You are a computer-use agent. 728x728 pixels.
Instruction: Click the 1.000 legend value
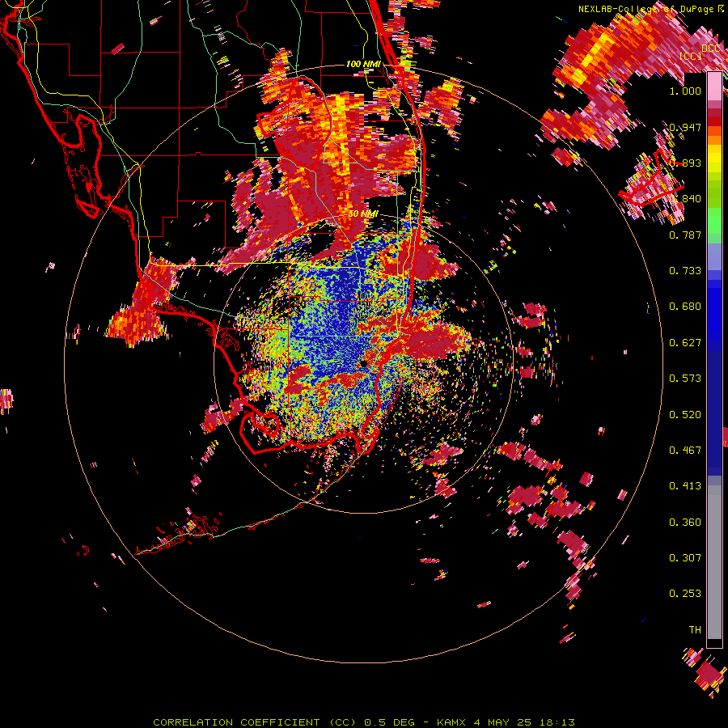pos(685,91)
